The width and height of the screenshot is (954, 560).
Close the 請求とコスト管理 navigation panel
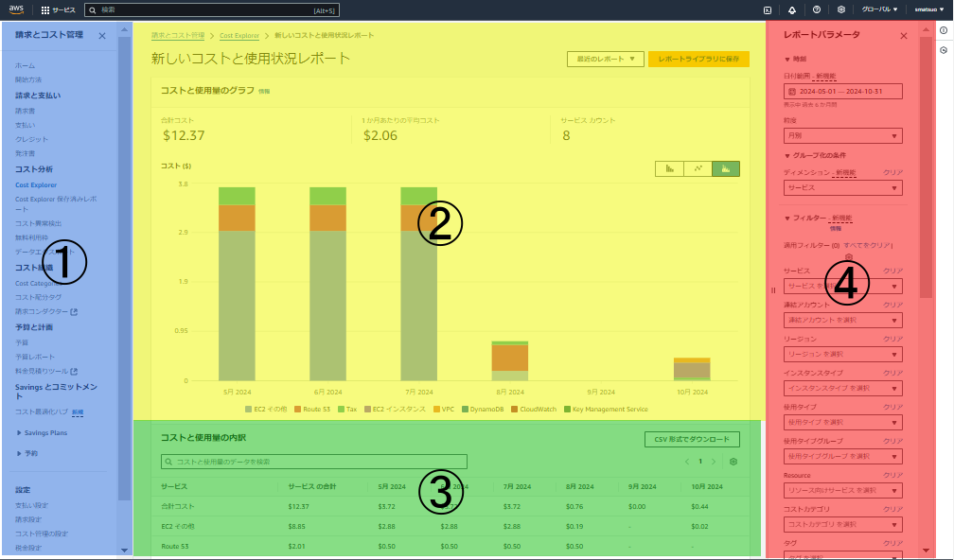point(102,36)
